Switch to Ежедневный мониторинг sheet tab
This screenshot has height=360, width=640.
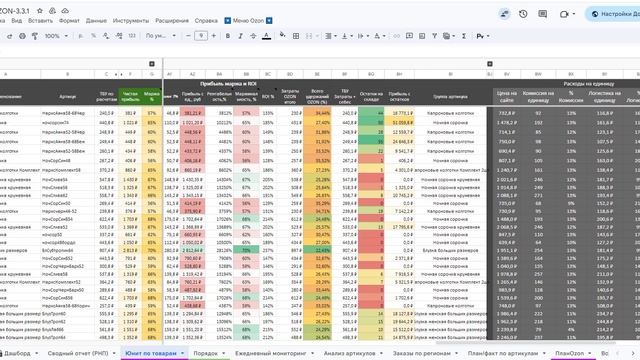pyautogui.click(x=271, y=353)
